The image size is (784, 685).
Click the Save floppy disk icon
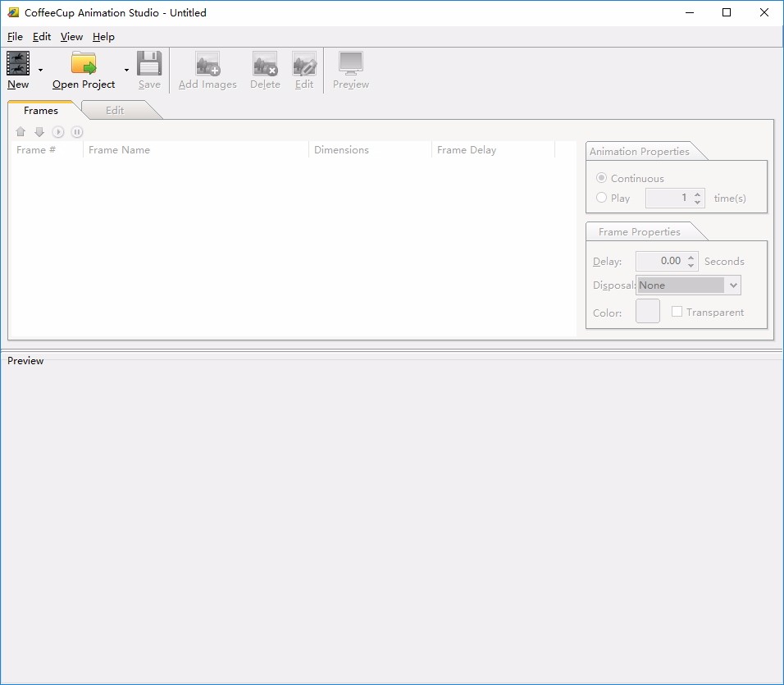[149, 63]
